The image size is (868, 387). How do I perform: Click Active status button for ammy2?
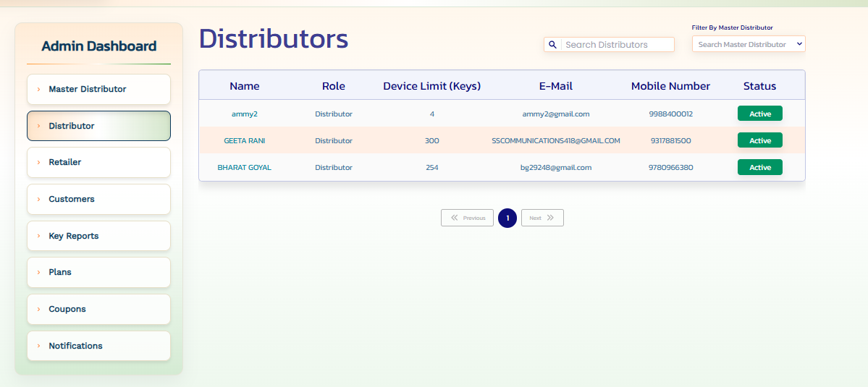(759, 114)
